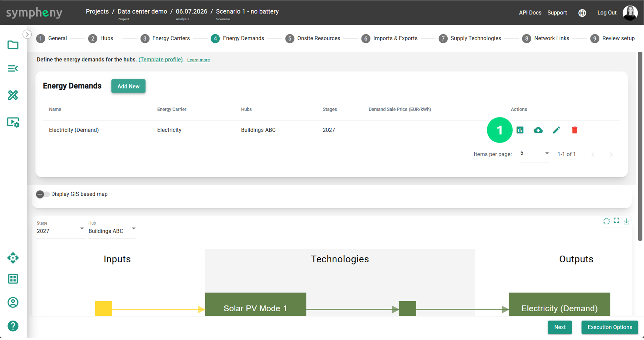The height and width of the screenshot is (340, 644).
Task: Click the Buildings ABC hub cell
Action: (x=258, y=130)
